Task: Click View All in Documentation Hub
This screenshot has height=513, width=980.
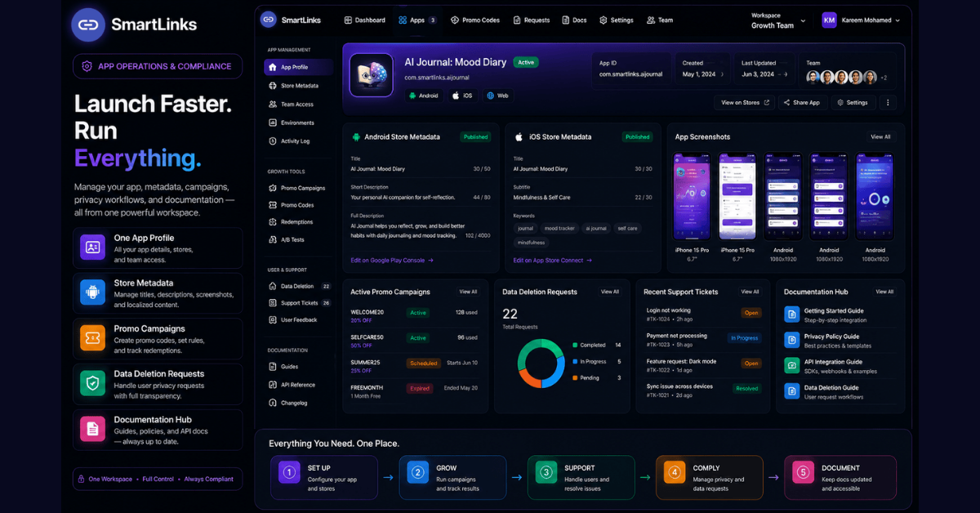Action: click(884, 292)
